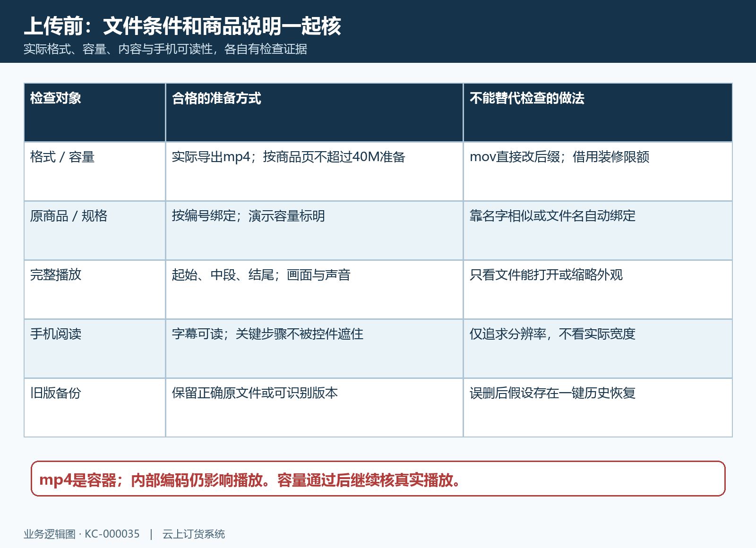Click the red note about mp4是容器
This screenshot has height=548, width=756.
(378, 479)
